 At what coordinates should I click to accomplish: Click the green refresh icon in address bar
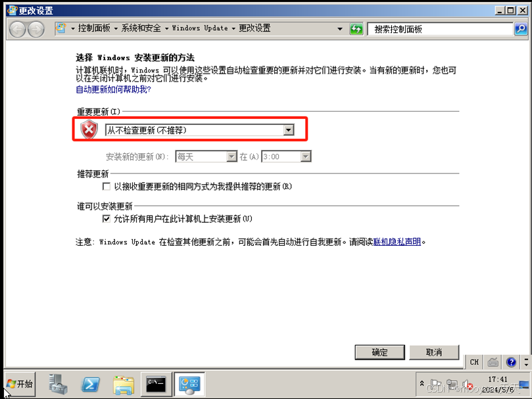356,29
